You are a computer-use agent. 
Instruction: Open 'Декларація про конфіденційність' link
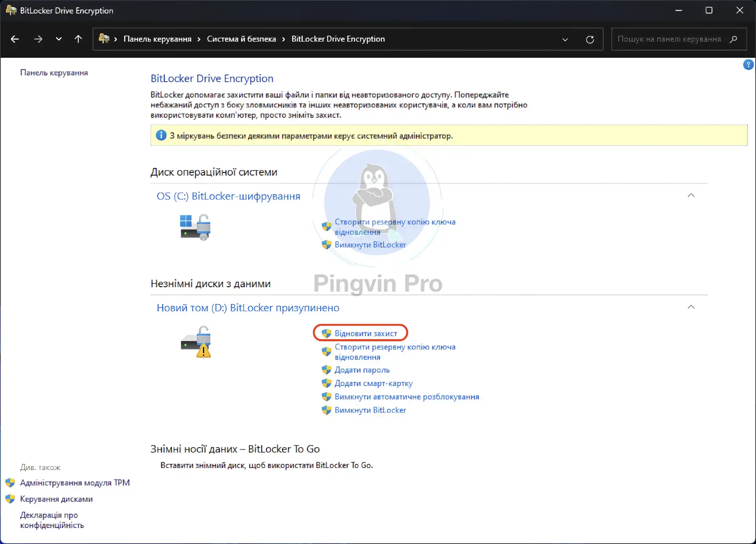pos(52,520)
